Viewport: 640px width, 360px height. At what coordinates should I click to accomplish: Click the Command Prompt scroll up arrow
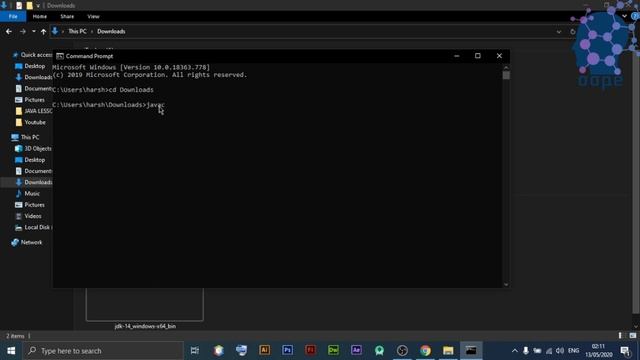506,68
